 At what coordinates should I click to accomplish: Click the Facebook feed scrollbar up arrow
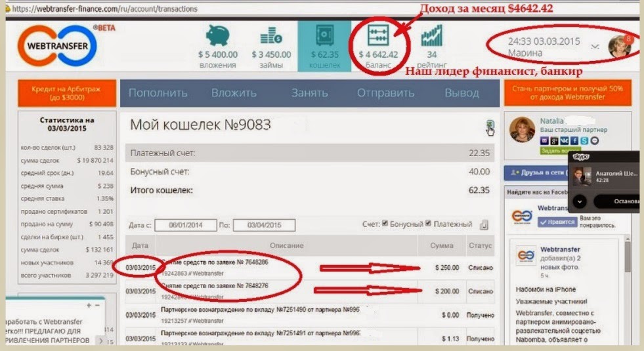(x=628, y=239)
